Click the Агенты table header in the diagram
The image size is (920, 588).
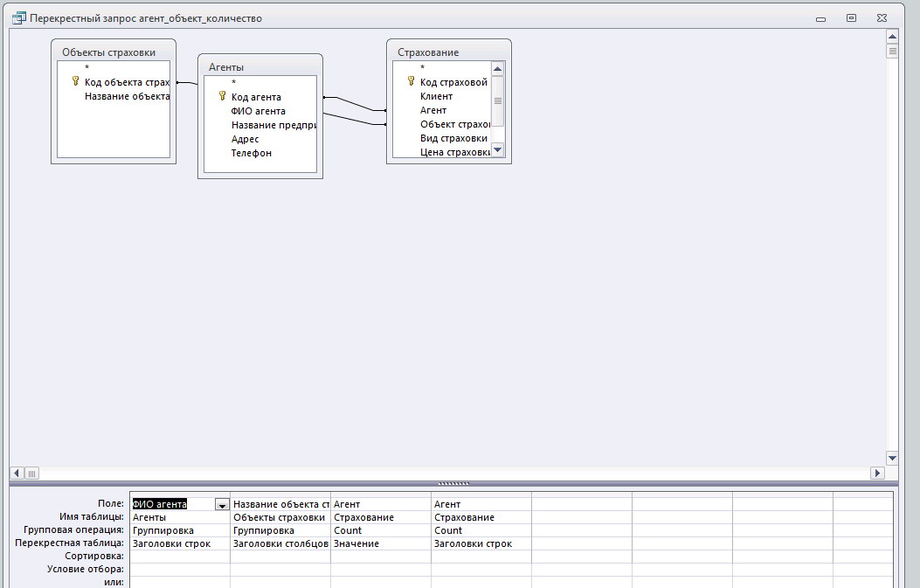[259, 66]
